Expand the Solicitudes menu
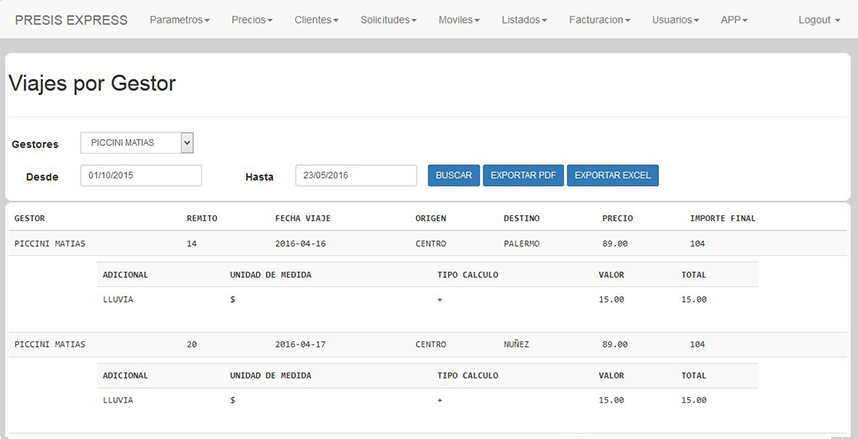The height and width of the screenshot is (439, 858). 388,20
